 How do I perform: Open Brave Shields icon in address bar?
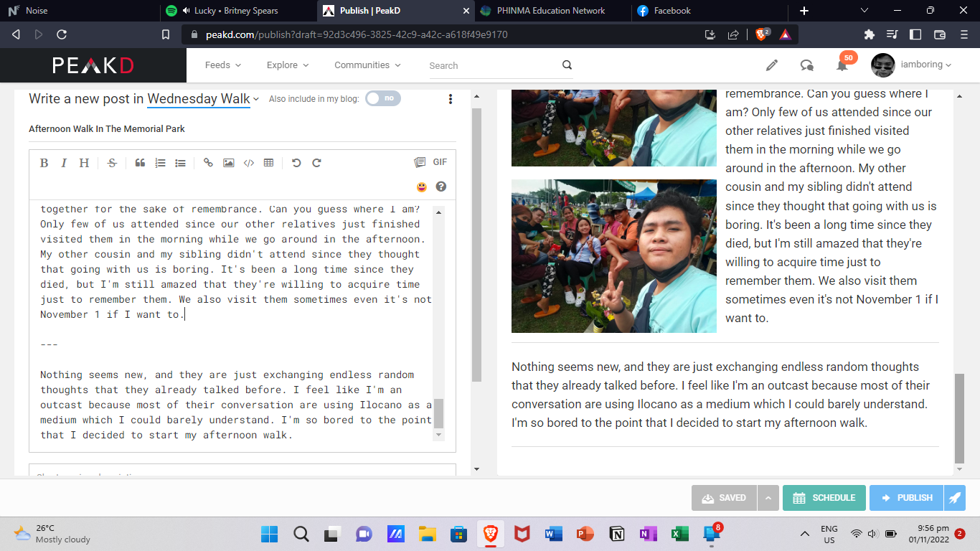coord(763,34)
